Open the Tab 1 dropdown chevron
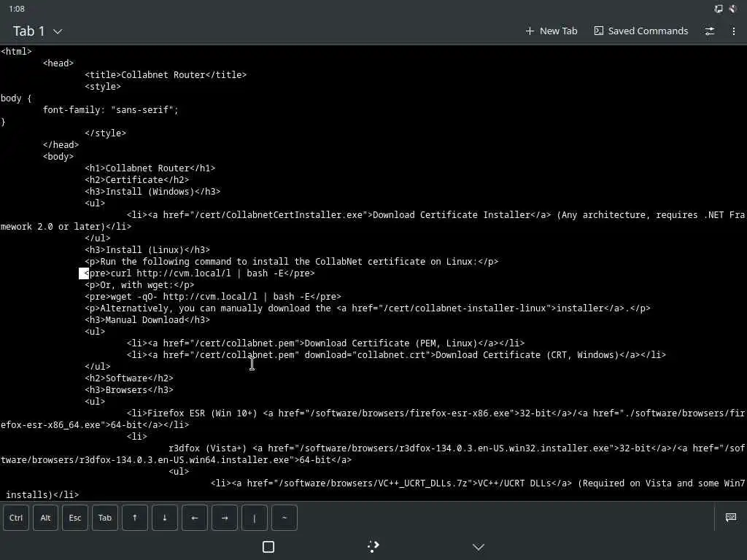747x560 pixels. point(58,31)
